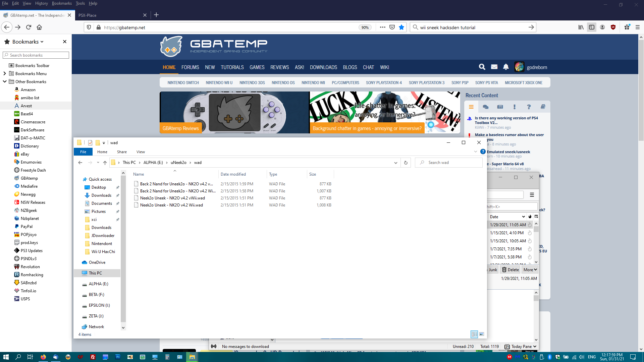Open the File tab in File Explorer
The width and height of the screenshot is (644, 362).
pos(83,152)
